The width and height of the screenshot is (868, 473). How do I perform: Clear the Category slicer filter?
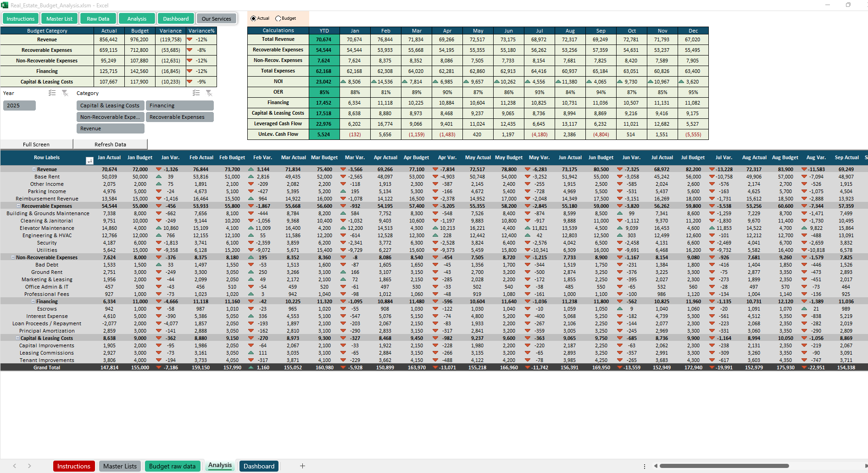209,93
